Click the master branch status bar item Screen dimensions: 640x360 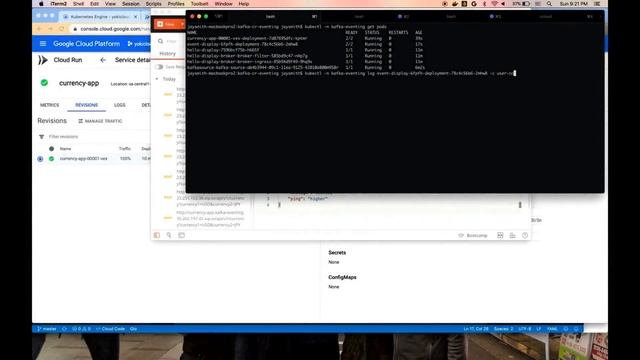click(x=47, y=329)
